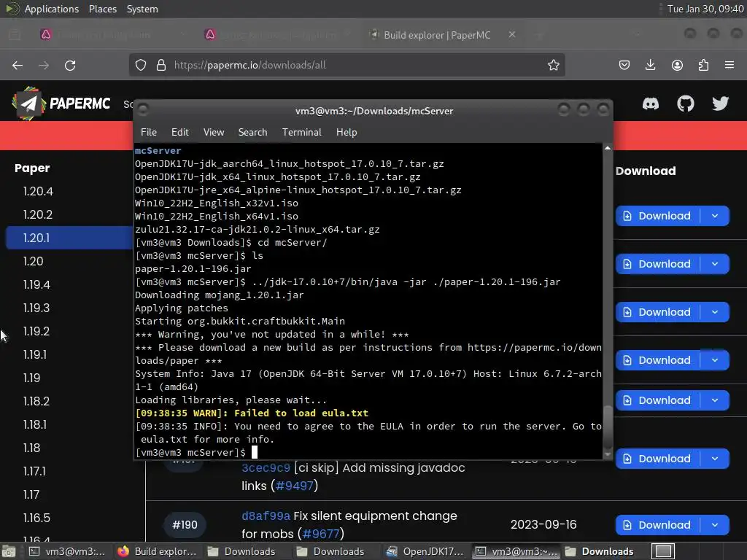Open the terminal View menu
The image size is (747, 560).
[x=214, y=133]
